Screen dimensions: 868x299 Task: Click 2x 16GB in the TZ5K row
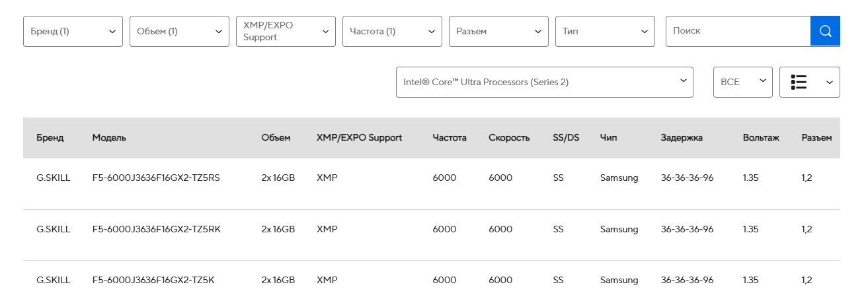278,280
